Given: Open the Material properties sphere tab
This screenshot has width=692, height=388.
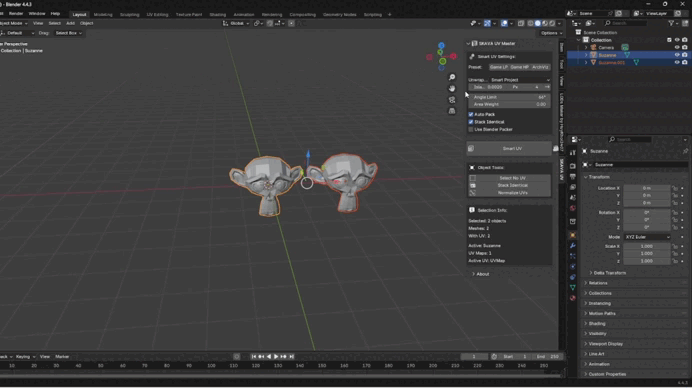Looking at the screenshot, I should [572, 298].
